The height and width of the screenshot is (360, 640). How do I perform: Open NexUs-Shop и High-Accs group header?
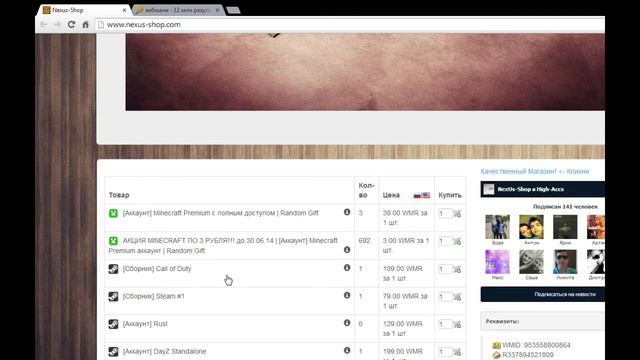click(531, 189)
